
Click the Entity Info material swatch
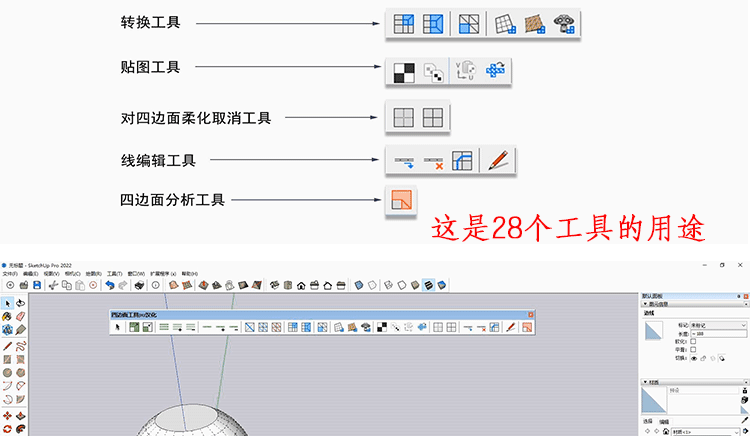654,331
